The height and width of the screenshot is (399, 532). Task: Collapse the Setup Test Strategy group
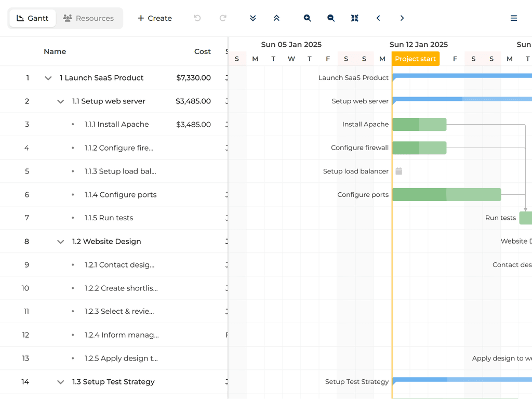61,382
